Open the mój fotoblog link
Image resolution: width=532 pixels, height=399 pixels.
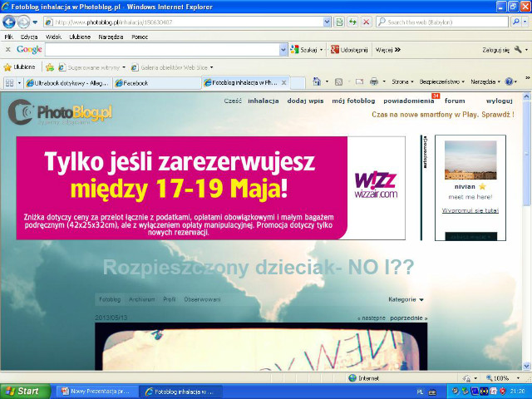[353, 101]
